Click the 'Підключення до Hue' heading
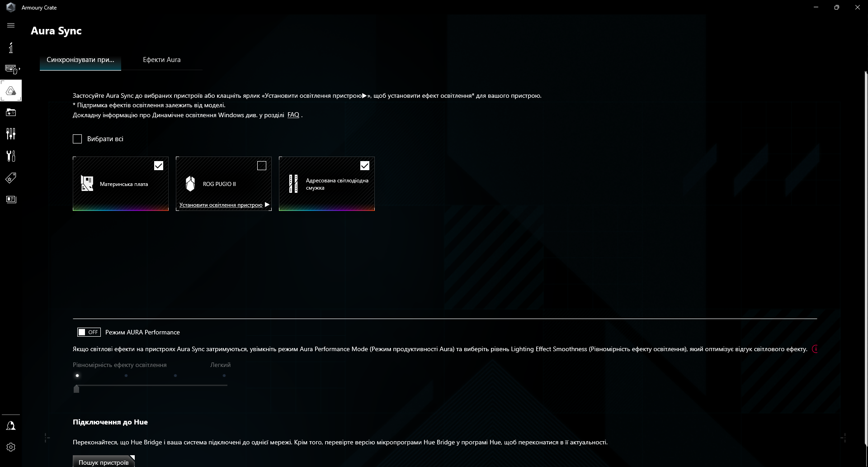Image resolution: width=868 pixels, height=467 pixels. [110, 422]
